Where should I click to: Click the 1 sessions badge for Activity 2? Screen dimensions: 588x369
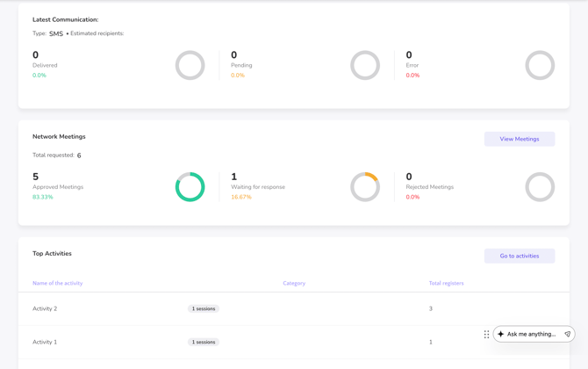tap(204, 309)
